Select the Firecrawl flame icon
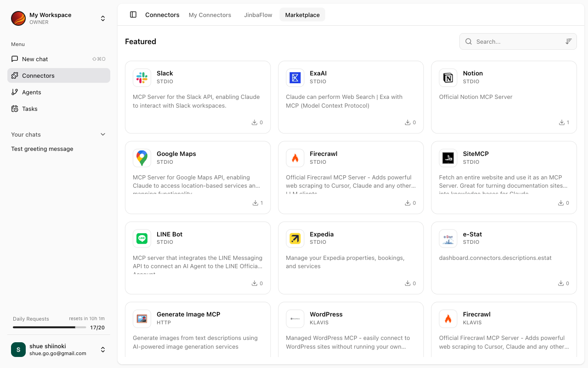588x368 pixels. click(x=295, y=158)
